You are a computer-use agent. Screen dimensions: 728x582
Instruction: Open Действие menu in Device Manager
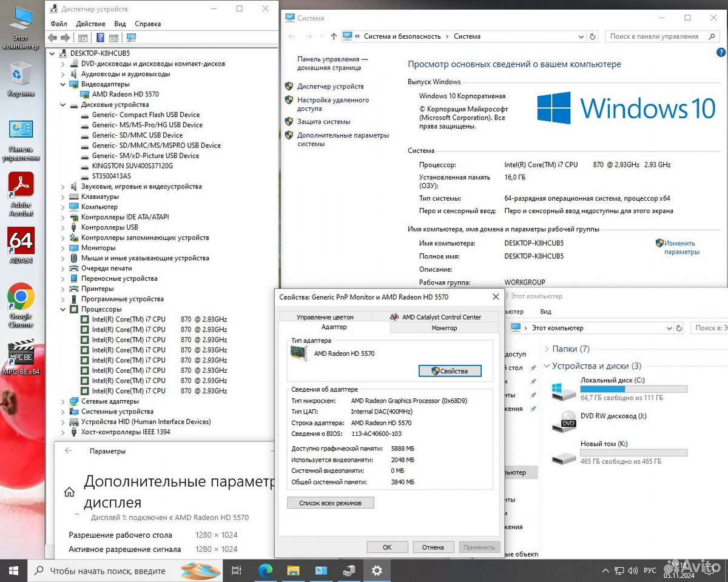[90, 24]
